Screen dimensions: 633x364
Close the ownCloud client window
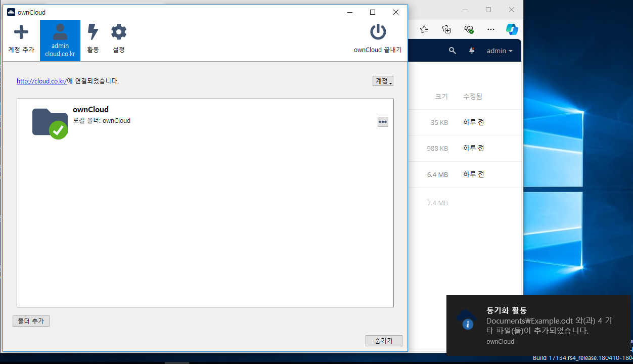point(396,12)
